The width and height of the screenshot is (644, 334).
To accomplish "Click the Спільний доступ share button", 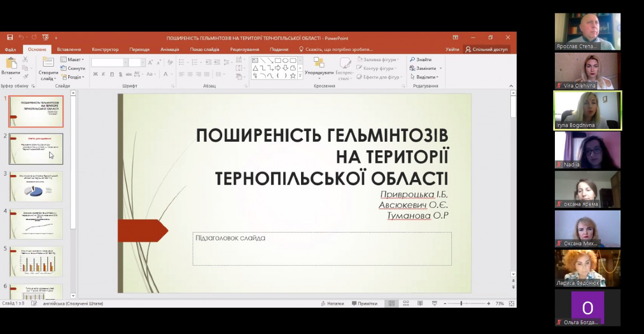I will 486,49.
